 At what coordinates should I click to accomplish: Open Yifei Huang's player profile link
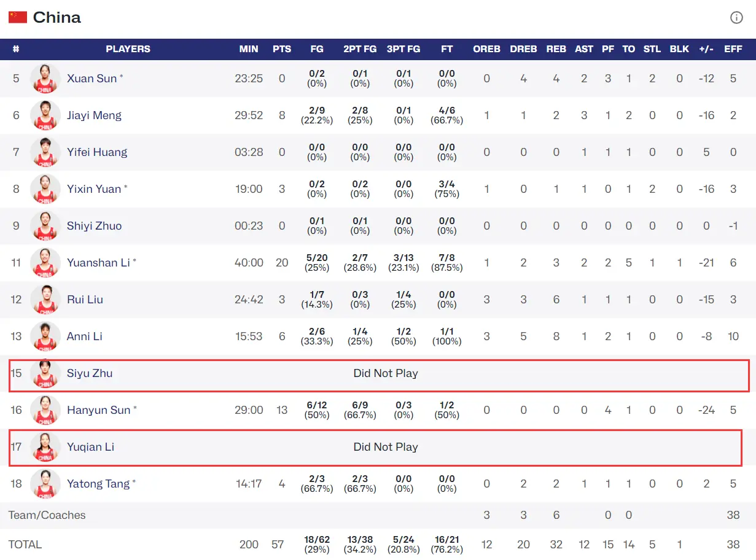coord(97,152)
